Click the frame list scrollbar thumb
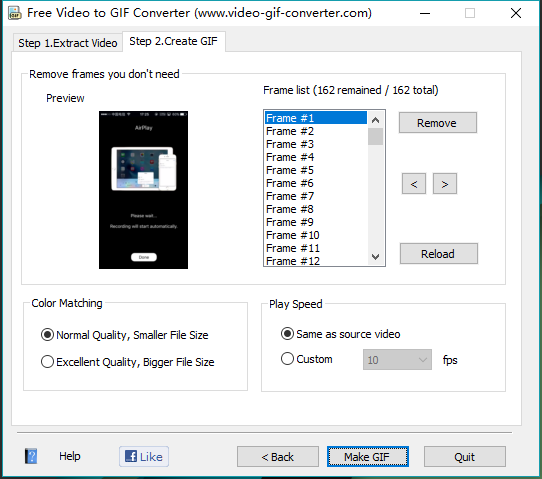Screen dimensions: 542x479 pos(375,137)
